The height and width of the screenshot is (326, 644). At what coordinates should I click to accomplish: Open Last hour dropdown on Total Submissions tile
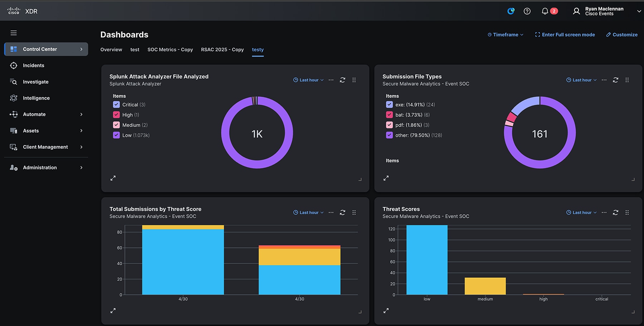pos(308,212)
